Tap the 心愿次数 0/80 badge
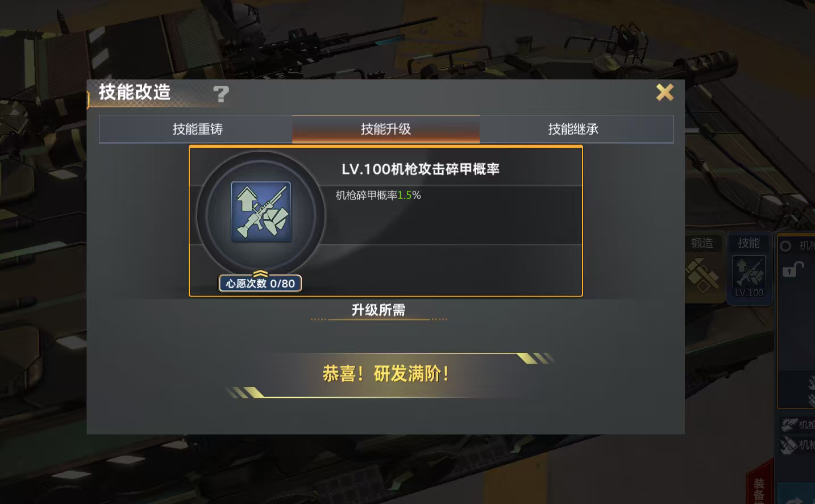The image size is (815, 504). coord(260,283)
